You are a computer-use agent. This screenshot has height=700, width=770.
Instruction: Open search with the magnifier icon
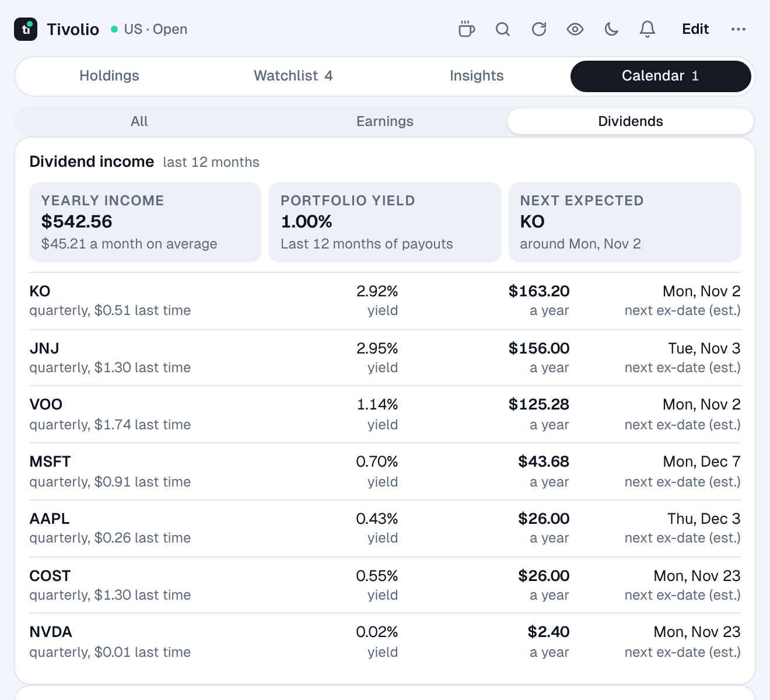(x=503, y=29)
